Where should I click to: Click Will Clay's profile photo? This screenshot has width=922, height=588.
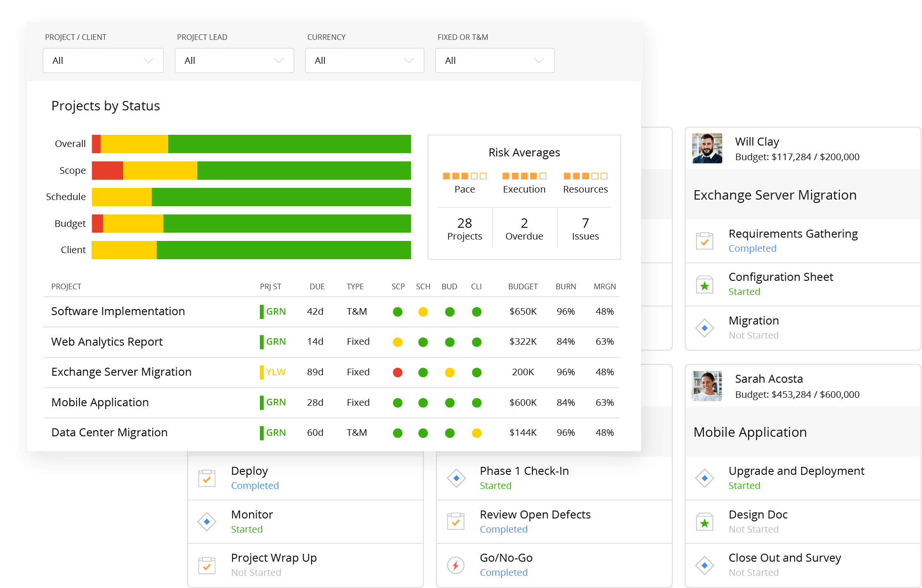point(706,148)
